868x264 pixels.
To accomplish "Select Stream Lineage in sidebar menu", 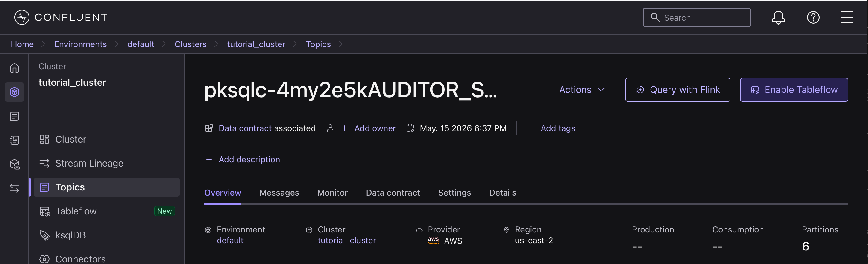I will pyautogui.click(x=107, y=163).
